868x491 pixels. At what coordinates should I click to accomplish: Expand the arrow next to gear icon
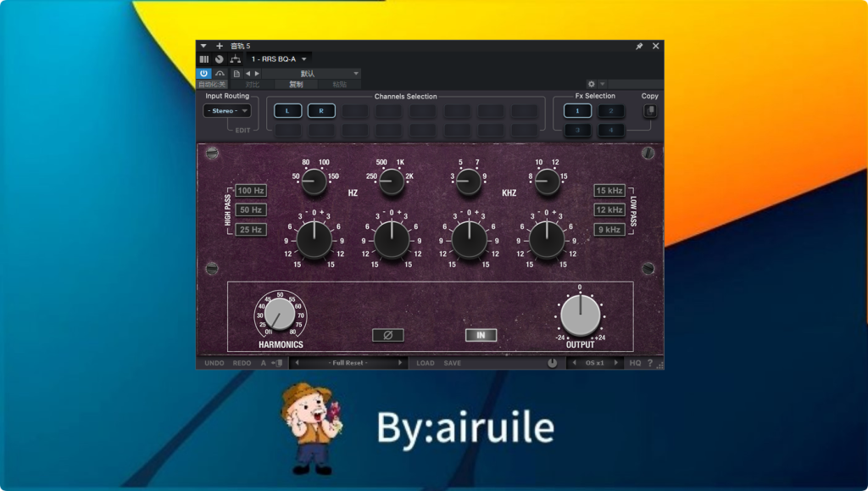[603, 84]
